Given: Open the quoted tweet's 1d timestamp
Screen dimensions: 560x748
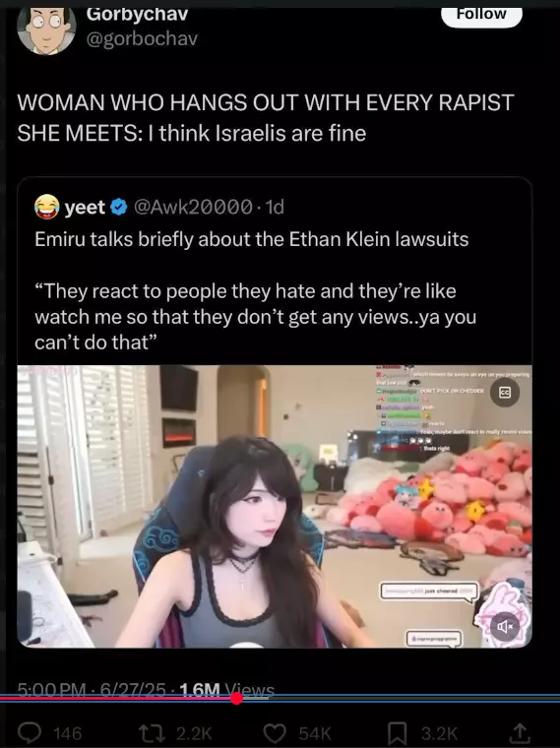Looking at the screenshot, I should pos(275,207).
